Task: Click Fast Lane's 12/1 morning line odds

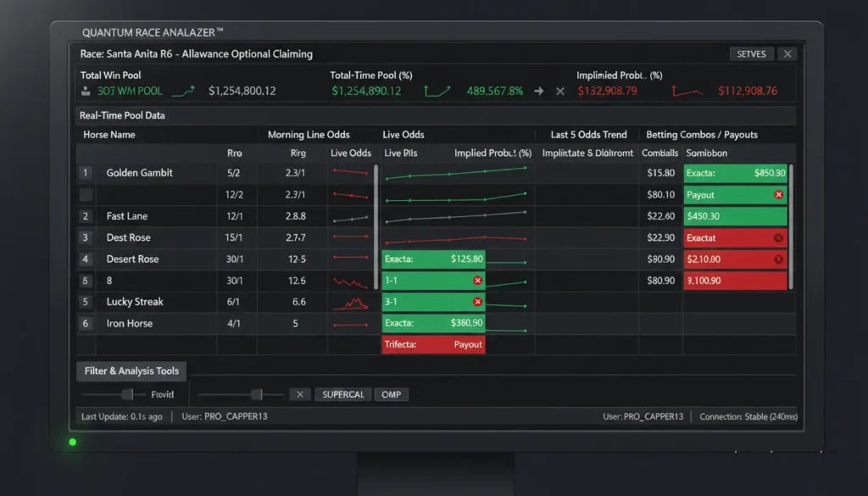Action: (x=234, y=216)
